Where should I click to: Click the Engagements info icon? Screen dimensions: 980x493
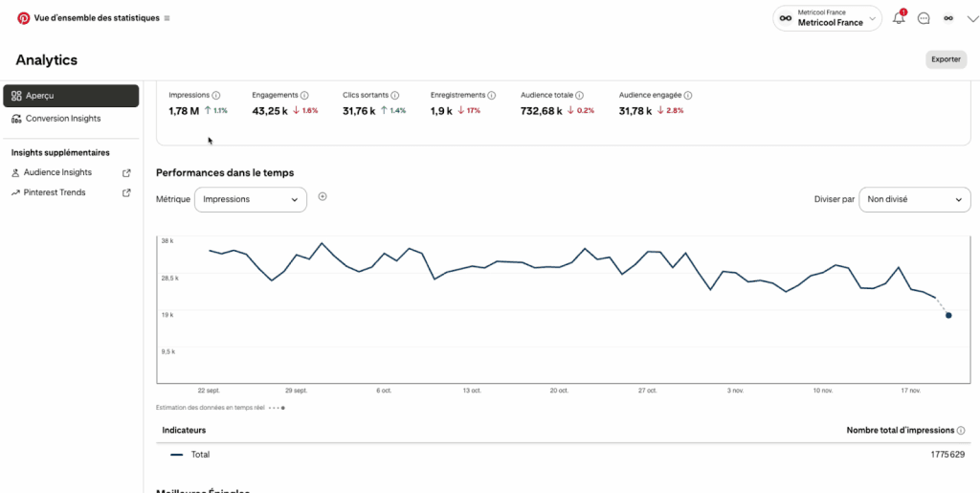[x=304, y=96]
